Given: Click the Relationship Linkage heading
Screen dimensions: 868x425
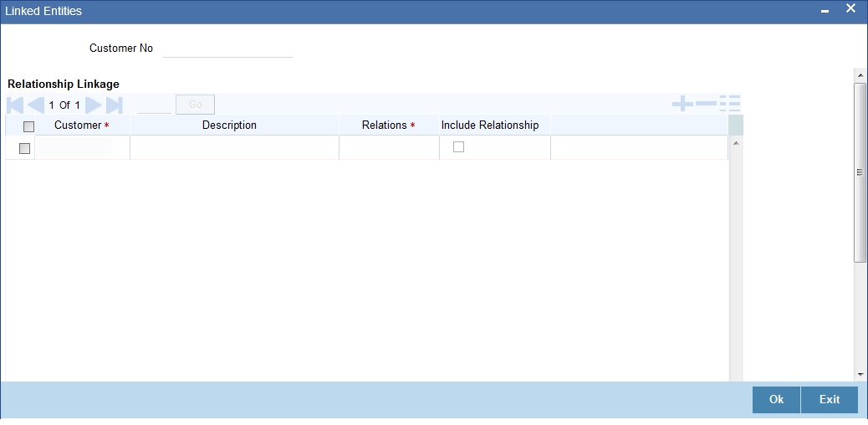Looking at the screenshot, I should click(63, 84).
